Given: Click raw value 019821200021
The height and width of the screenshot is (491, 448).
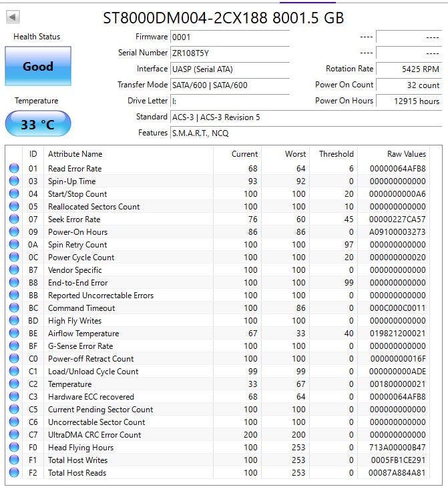Looking at the screenshot, I should 397,334.
